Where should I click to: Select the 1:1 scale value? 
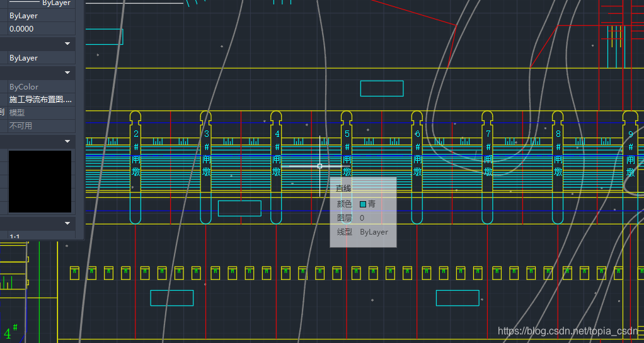(x=14, y=237)
